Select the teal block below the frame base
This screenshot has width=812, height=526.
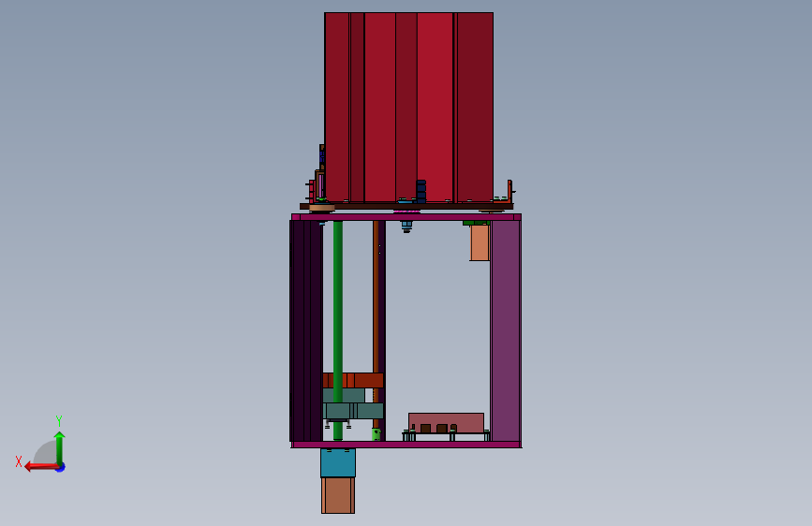click(338, 463)
